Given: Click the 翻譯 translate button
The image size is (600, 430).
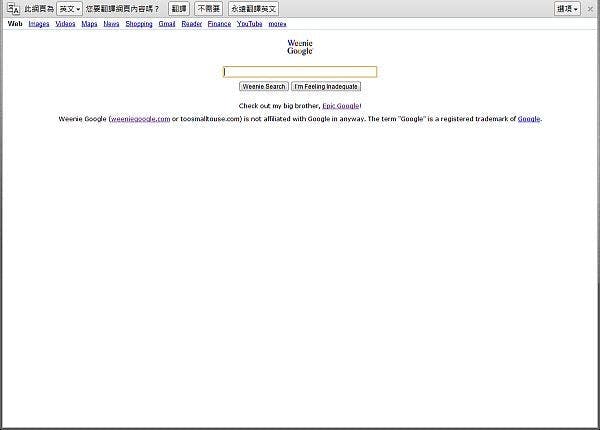Looking at the screenshot, I should pos(179,9).
